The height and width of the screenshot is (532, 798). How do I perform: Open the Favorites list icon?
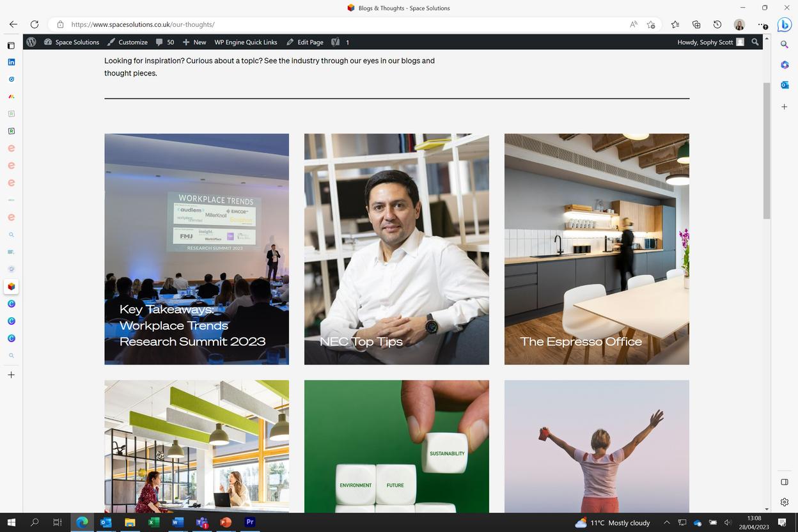point(675,24)
